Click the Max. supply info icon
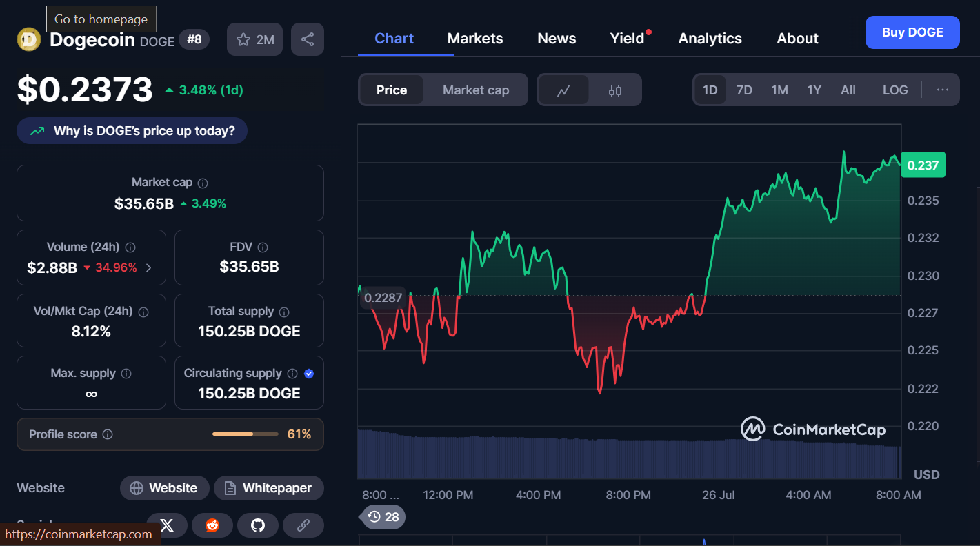 click(126, 374)
